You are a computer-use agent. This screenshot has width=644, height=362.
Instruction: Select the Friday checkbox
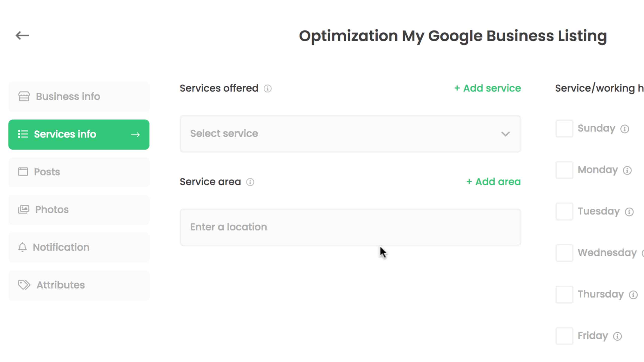pyautogui.click(x=564, y=336)
